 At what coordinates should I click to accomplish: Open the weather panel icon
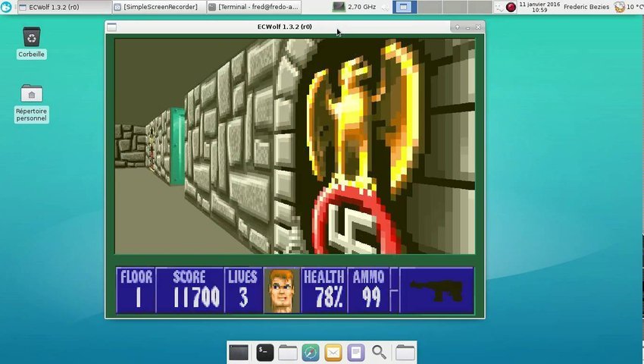[x=619, y=7]
